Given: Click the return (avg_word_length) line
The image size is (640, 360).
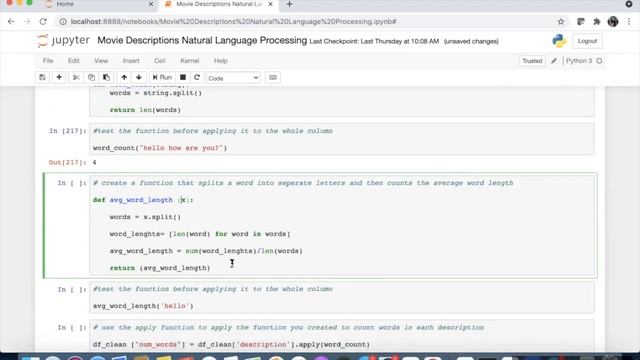Looking at the screenshot, I should coord(160,268).
